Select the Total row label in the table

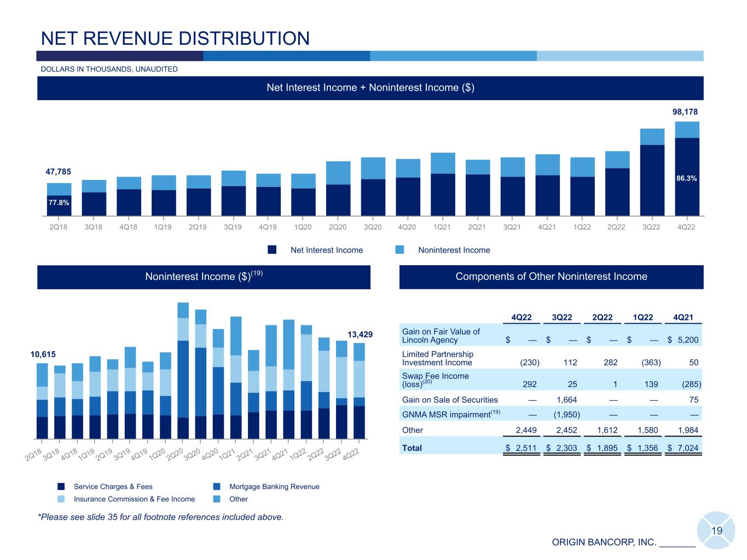tap(412, 448)
